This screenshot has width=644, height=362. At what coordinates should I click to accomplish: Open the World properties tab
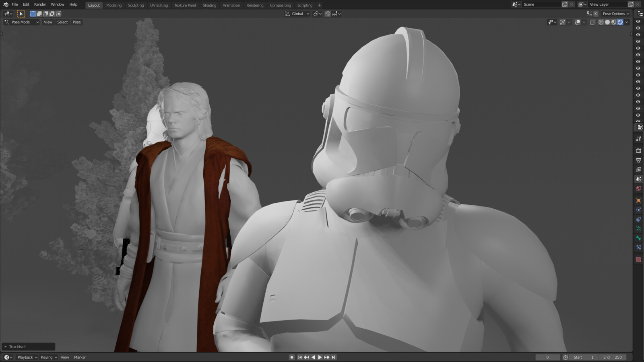pos(638,189)
